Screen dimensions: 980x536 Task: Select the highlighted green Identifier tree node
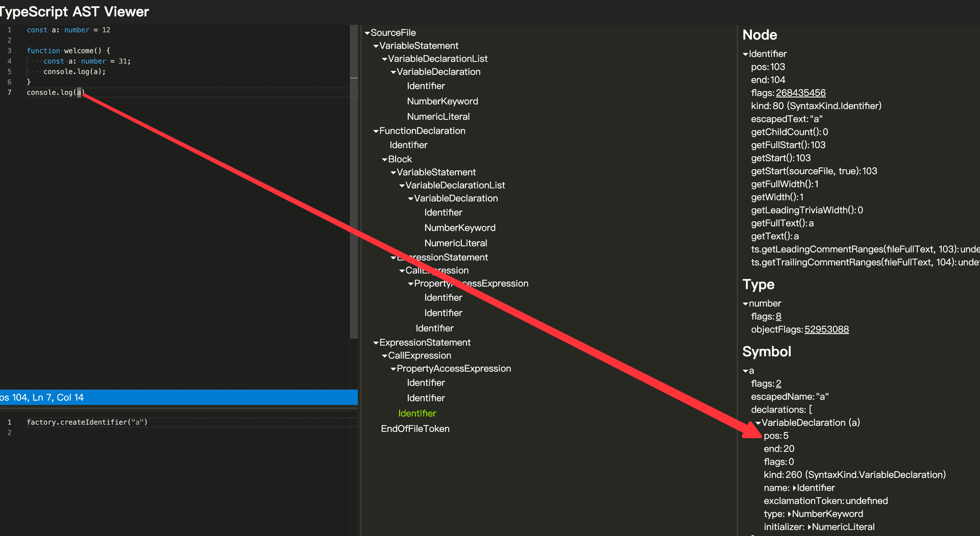417,414
